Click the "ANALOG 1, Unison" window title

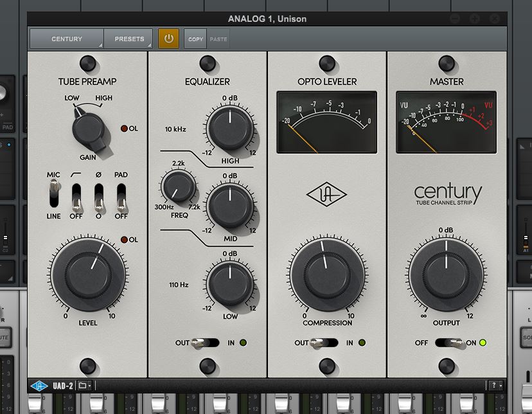(267, 19)
